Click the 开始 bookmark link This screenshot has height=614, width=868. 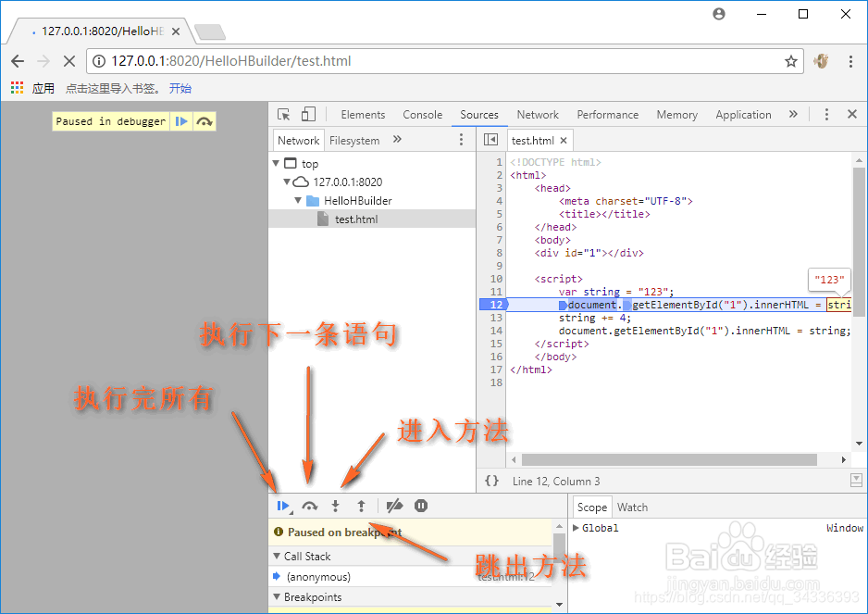pos(180,88)
